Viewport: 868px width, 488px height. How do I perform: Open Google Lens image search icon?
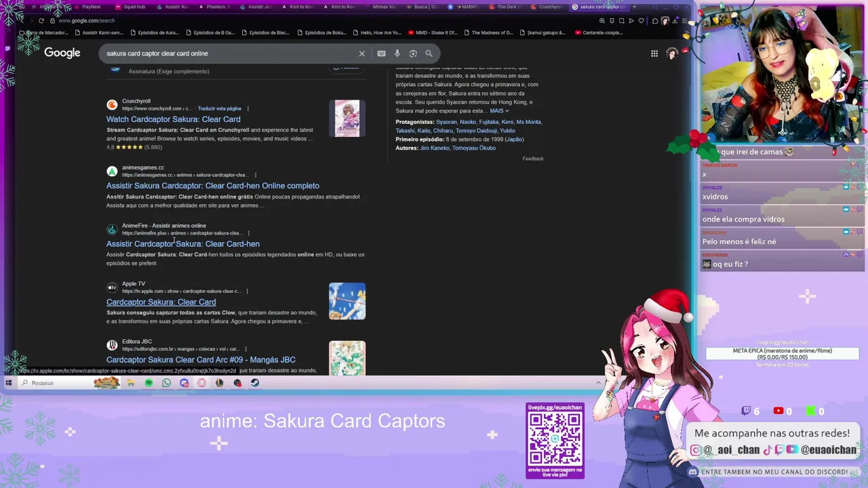413,54
